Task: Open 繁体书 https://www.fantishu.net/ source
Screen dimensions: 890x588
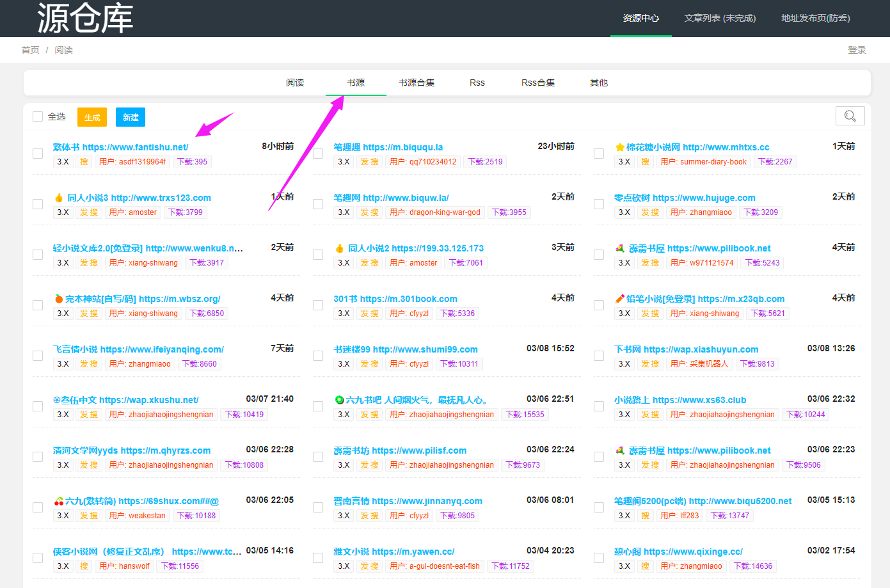Action: pos(120,147)
